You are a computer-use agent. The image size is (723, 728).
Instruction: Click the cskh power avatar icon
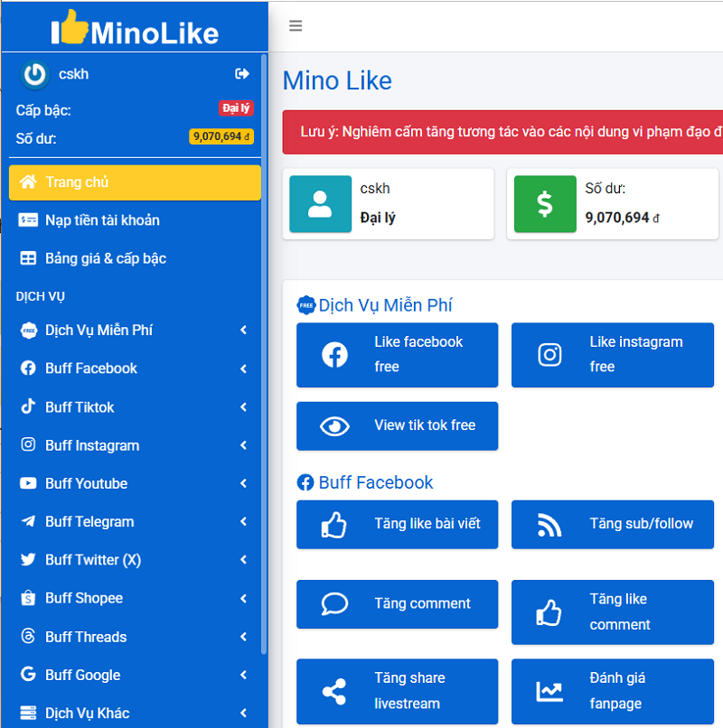[35, 74]
